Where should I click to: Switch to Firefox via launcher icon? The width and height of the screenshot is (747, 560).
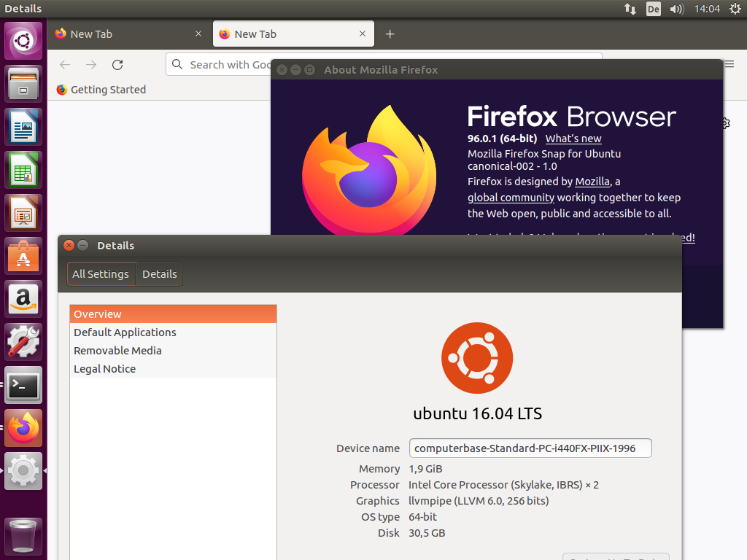pos(23,428)
